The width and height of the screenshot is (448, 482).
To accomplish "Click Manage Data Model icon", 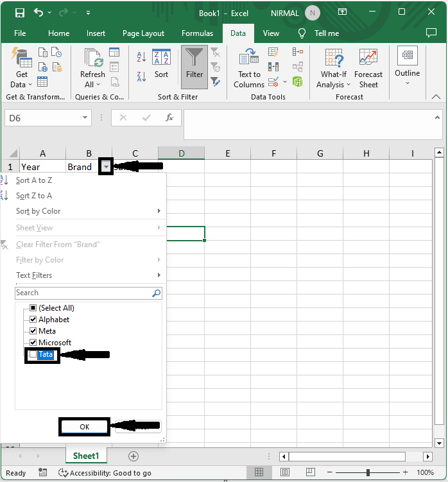I will pos(298,82).
